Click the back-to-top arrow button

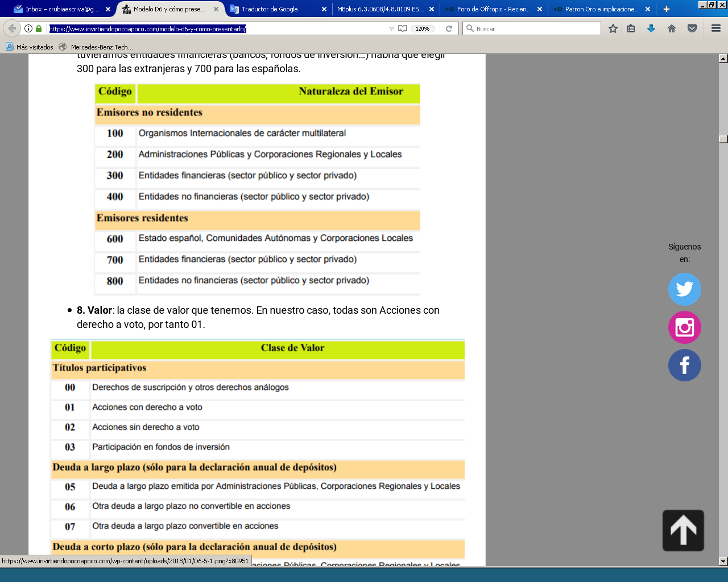click(683, 530)
